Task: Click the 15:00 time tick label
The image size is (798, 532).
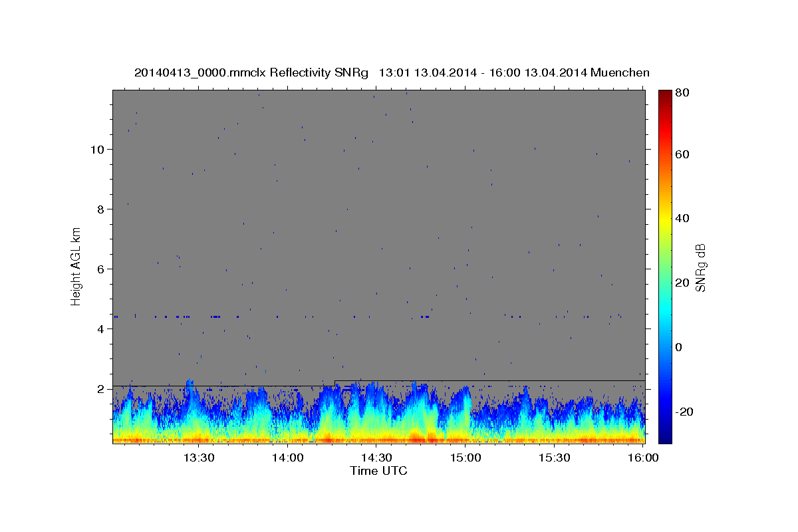Action: click(465, 458)
